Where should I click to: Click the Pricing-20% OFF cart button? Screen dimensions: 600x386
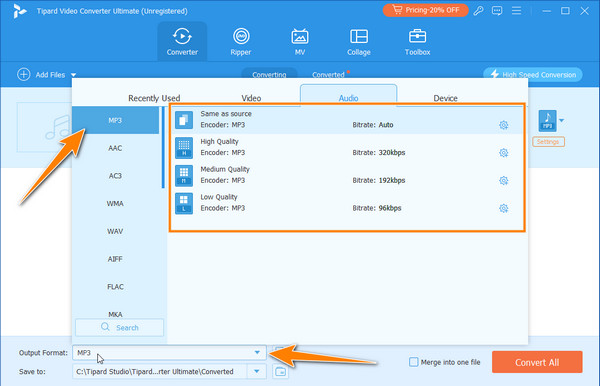pos(426,10)
